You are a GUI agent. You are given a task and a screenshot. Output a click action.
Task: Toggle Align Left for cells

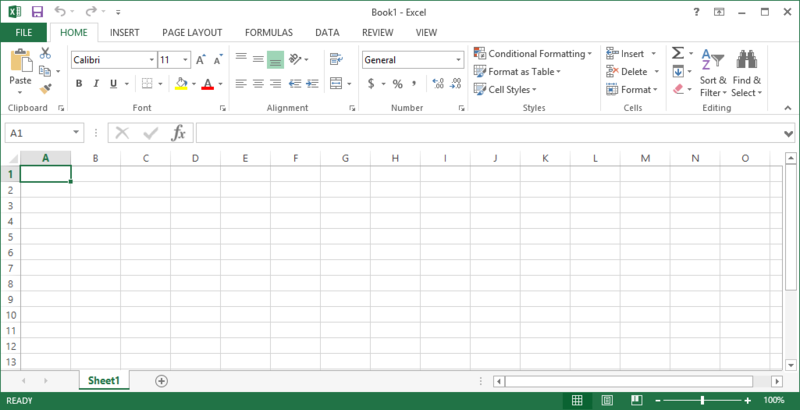point(241,84)
